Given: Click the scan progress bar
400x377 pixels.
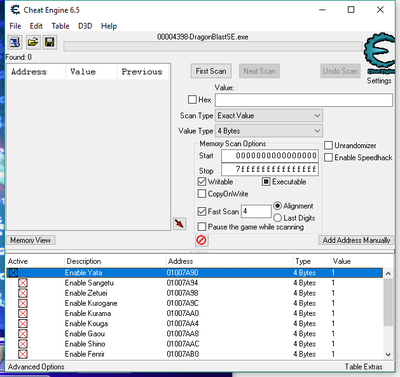Looking at the screenshot, I should coord(213,46).
